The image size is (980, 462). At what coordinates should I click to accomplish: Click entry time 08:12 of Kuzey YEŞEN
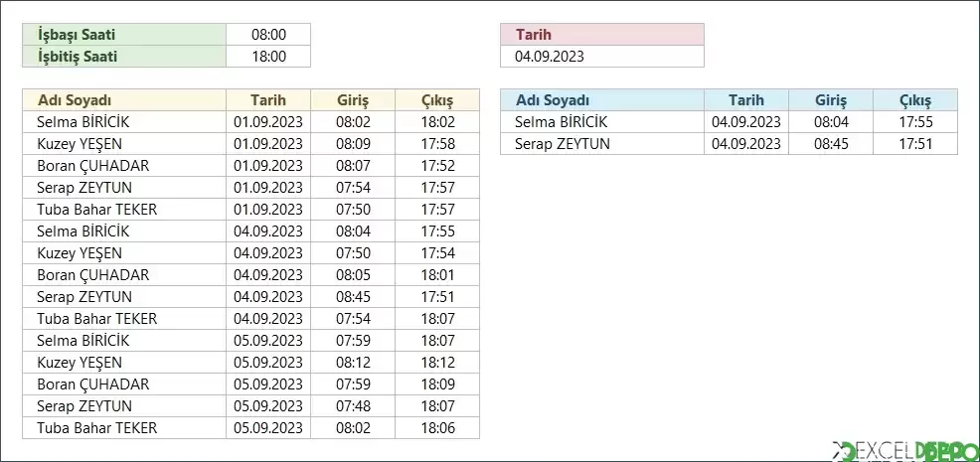(x=353, y=363)
